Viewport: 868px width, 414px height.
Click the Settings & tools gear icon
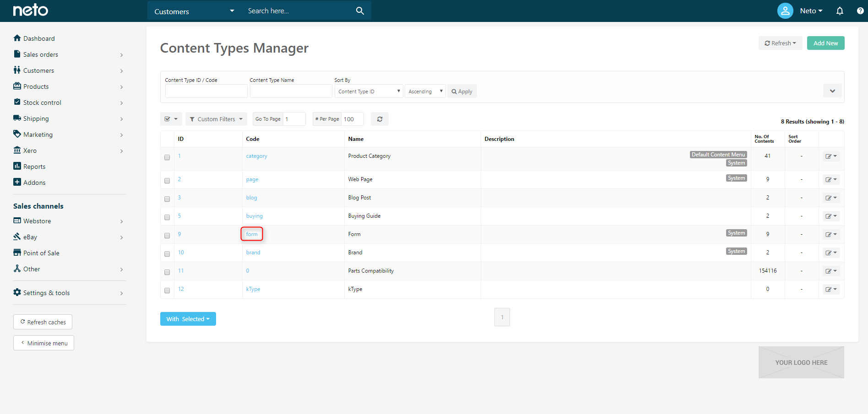tap(17, 292)
